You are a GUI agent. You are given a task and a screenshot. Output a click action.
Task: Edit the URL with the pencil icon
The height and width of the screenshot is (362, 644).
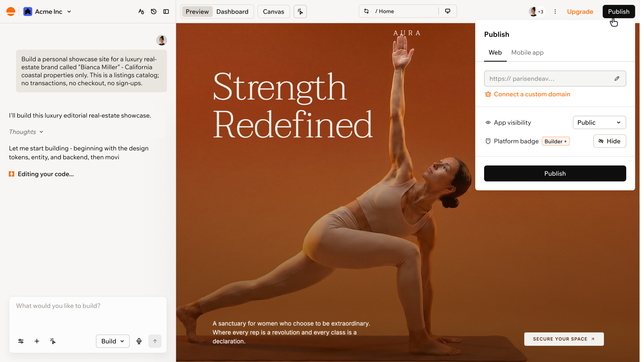click(x=617, y=79)
